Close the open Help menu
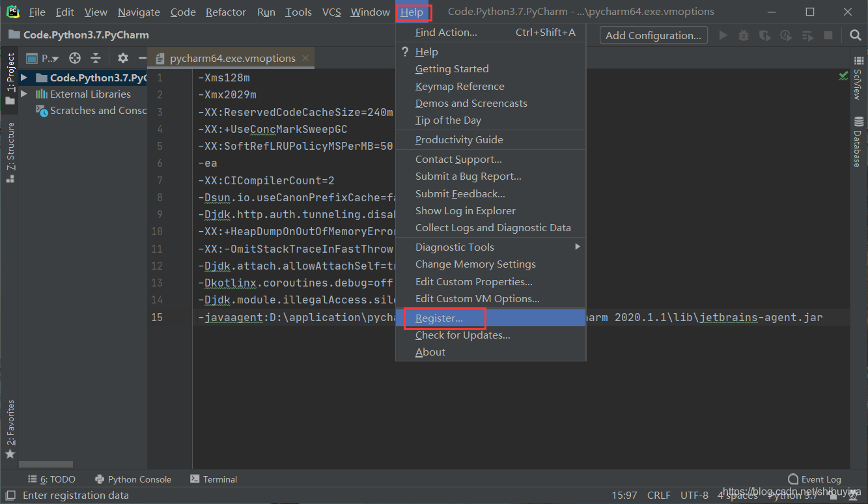 click(412, 12)
